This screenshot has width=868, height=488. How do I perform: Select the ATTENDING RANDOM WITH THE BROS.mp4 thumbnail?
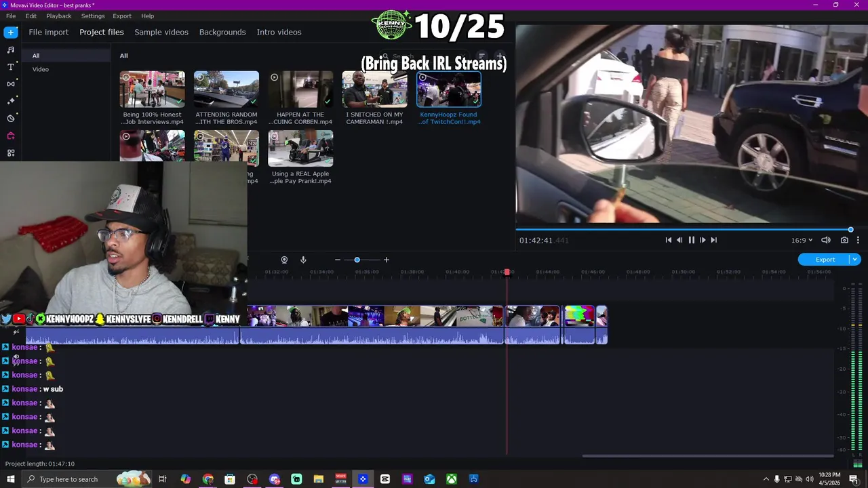[226, 89]
